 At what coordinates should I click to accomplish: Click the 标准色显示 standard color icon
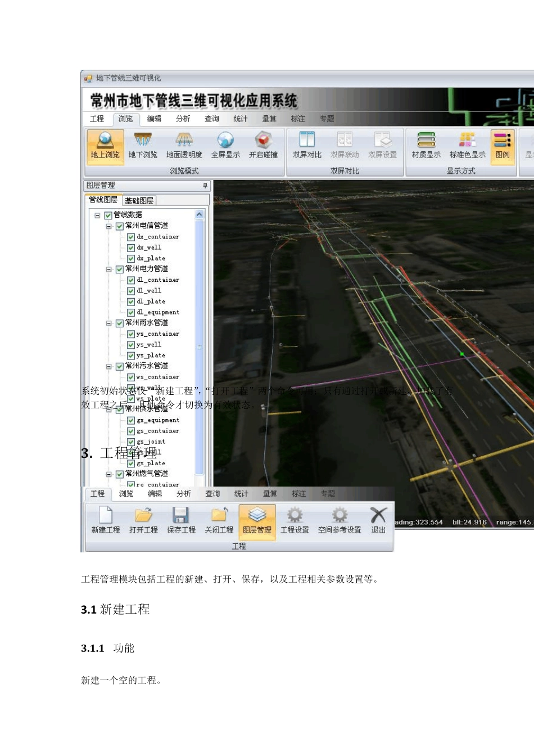click(467, 145)
